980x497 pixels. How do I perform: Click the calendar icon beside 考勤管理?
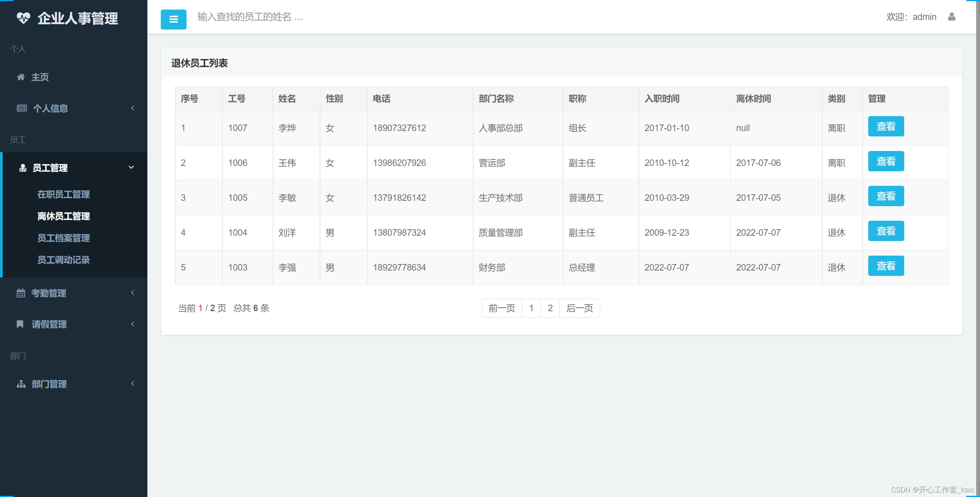point(21,293)
